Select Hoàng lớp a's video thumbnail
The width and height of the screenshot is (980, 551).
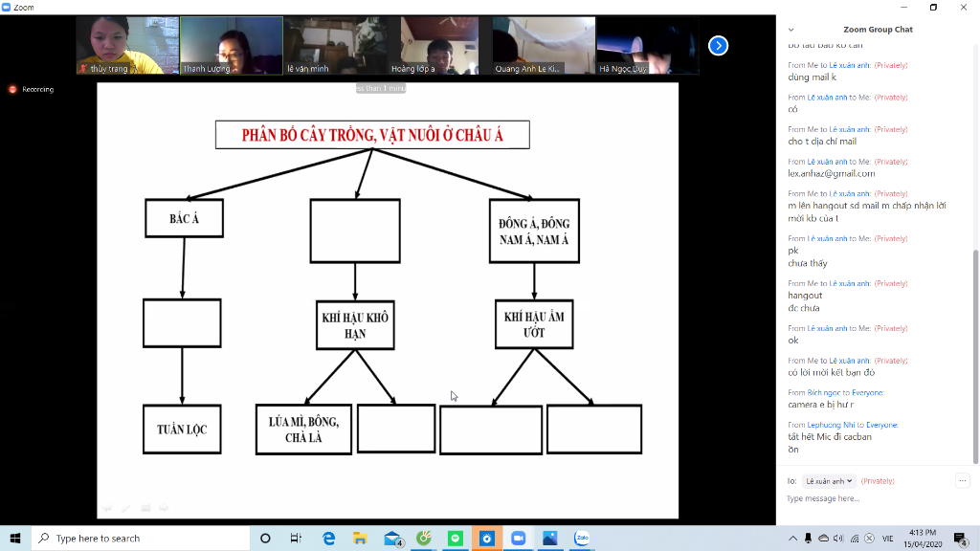click(x=439, y=46)
